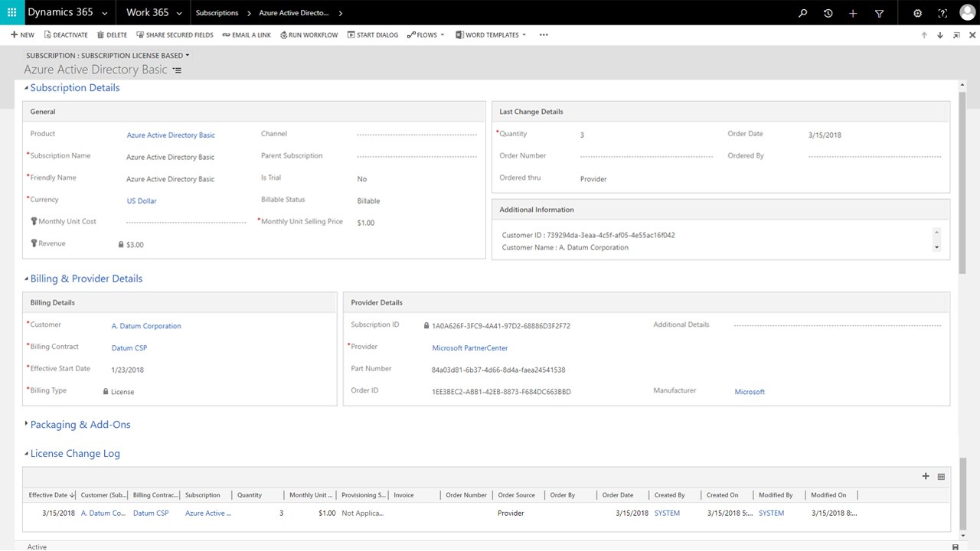Collapse the License Change Log section

pos(72,454)
